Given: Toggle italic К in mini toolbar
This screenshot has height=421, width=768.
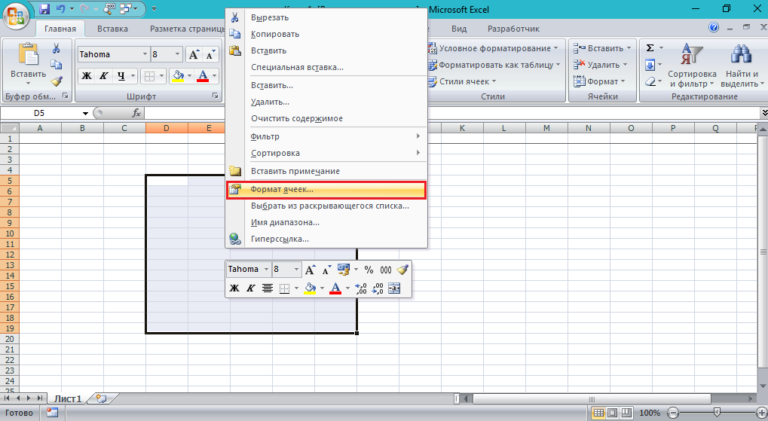Looking at the screenshot, I should [x=250, y=288].
